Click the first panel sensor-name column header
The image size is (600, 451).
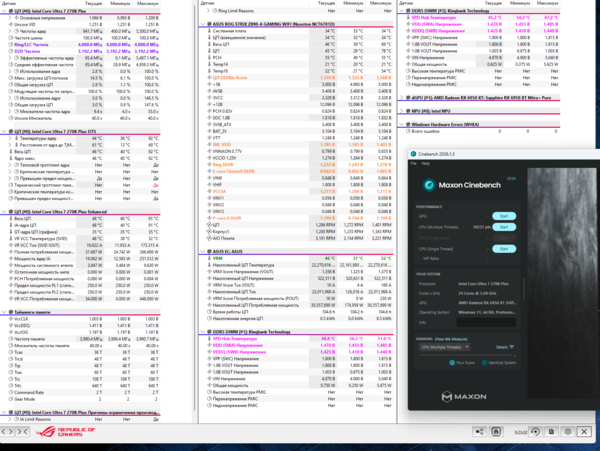38,3
